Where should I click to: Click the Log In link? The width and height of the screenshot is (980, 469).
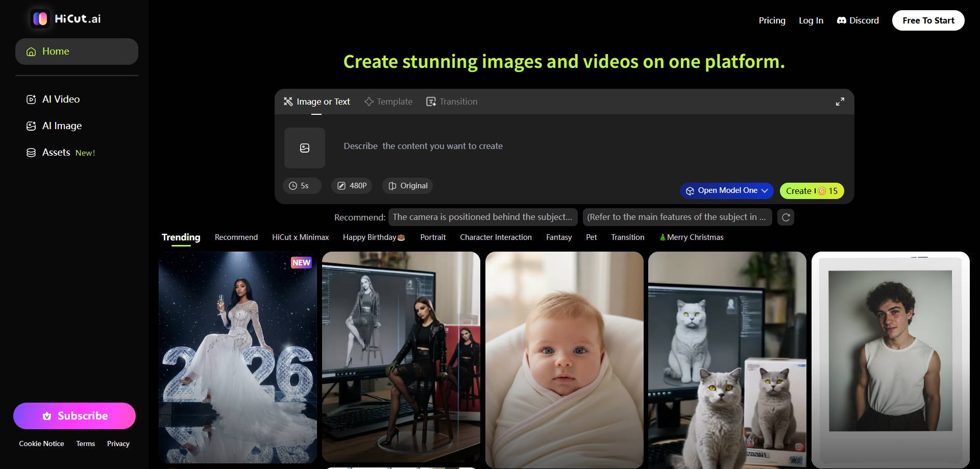[x=811, y=20]
